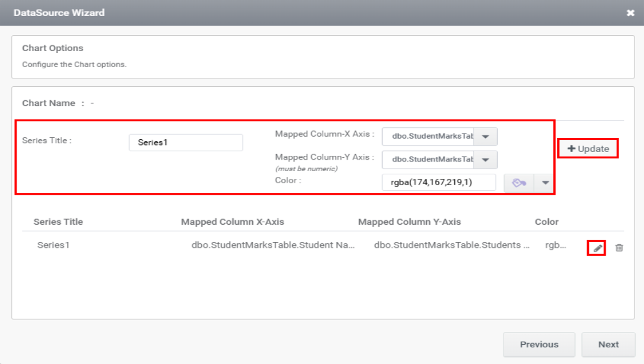Focus the Series Title text field
This screenshot has width=644, height=364.
185,142
